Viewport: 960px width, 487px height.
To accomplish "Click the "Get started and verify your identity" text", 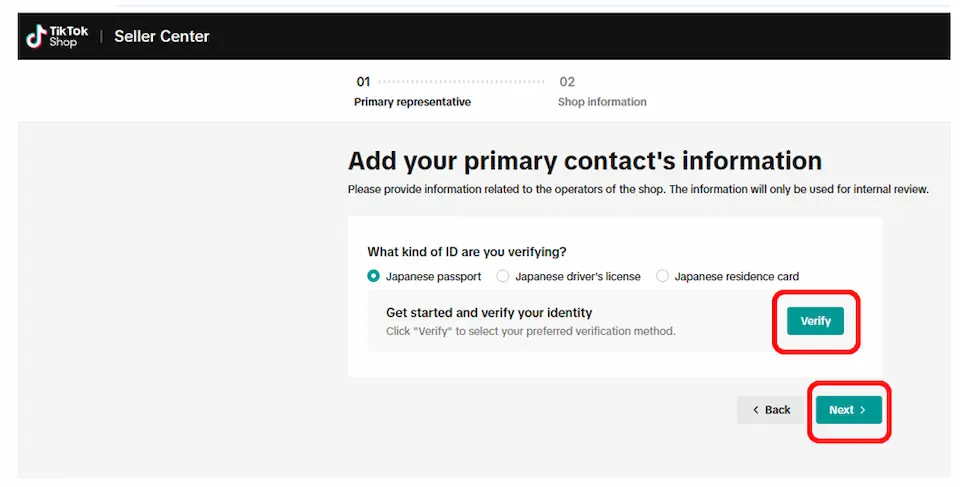I will 489,313.
